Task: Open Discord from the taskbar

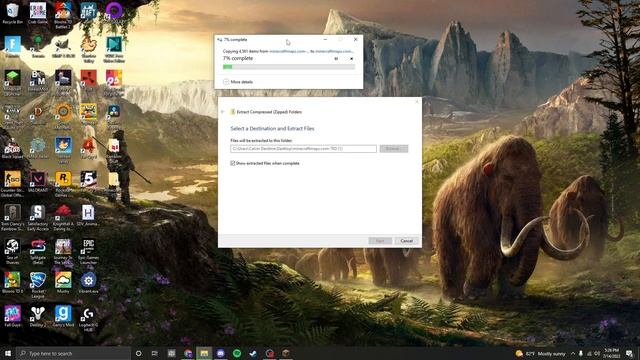Action: pyautogui.click(x=221, y=353)
